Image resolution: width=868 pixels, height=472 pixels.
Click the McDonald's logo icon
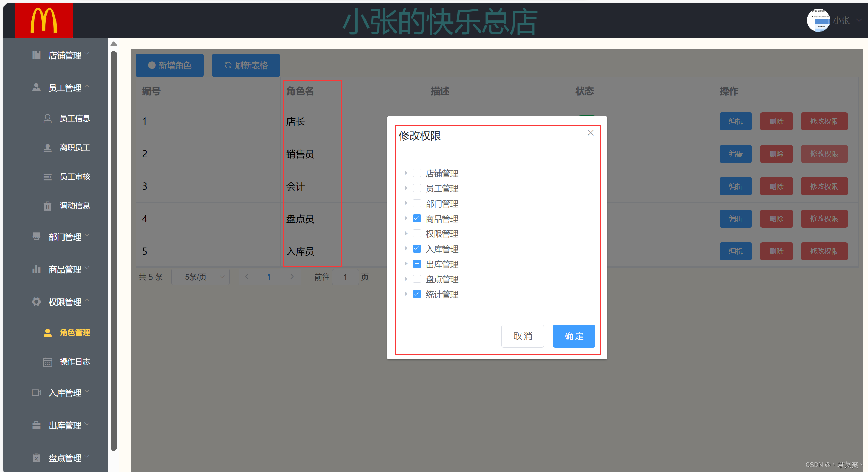[x=43, y=20]
